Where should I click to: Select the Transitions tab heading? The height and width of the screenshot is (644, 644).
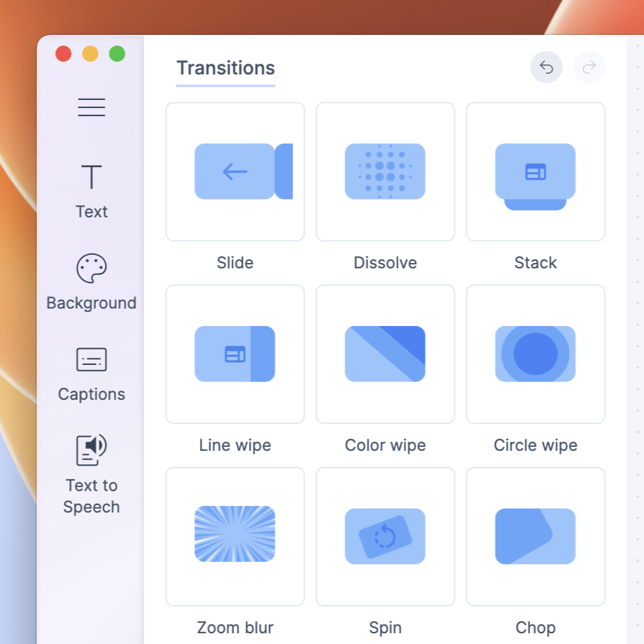(225, 68)
